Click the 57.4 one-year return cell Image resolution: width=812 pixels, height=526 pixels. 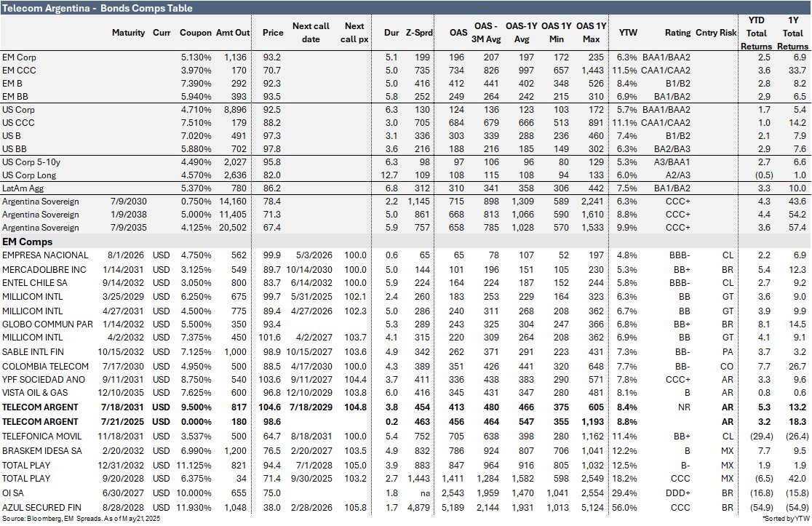click(x=797, y=228)
